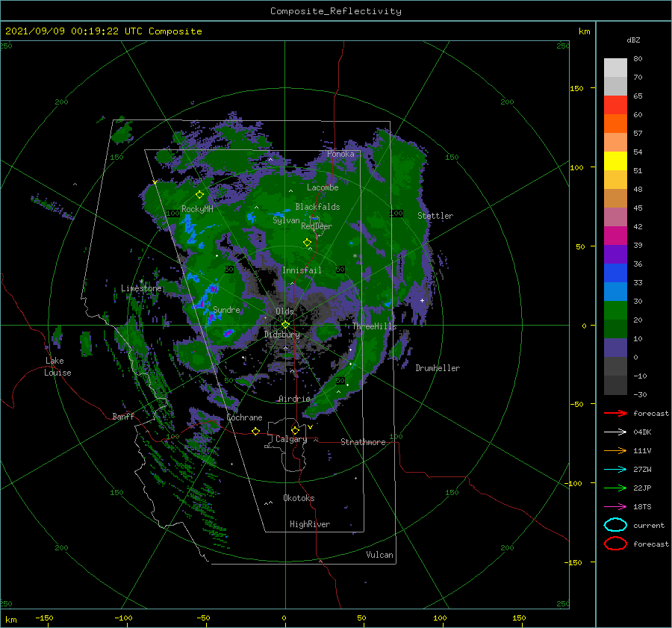Click the Airdrie label
672x628 pixels.
(294, 399)
